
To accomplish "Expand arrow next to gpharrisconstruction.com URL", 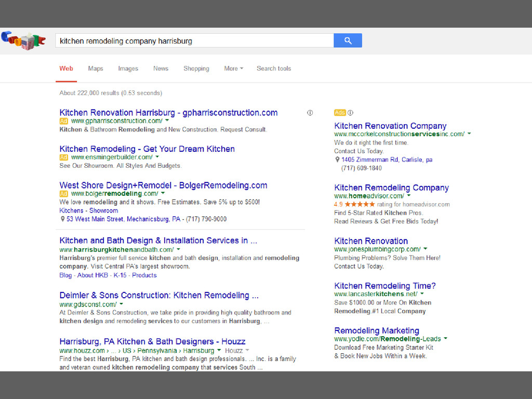I will click(167, 121).
